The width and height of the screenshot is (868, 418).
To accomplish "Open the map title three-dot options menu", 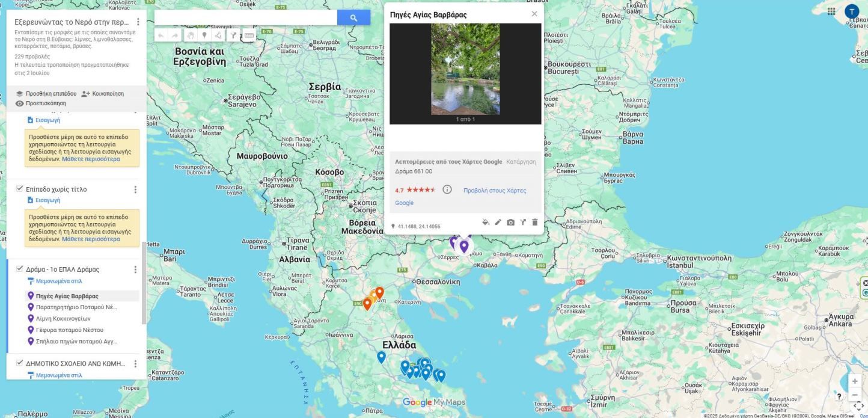I will [138, 22].
